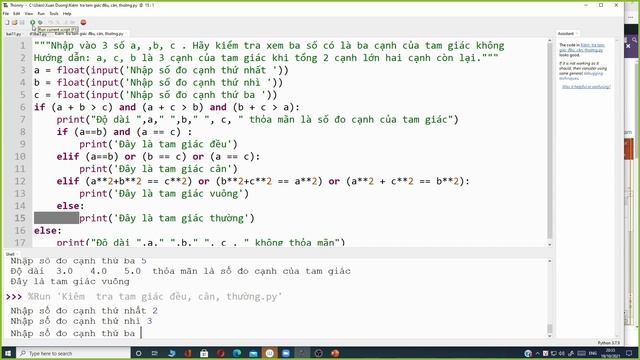The height and width of the screenshot is (360, 640).
Task: Click the volume icon in system tray
Action: pos(562,353)
